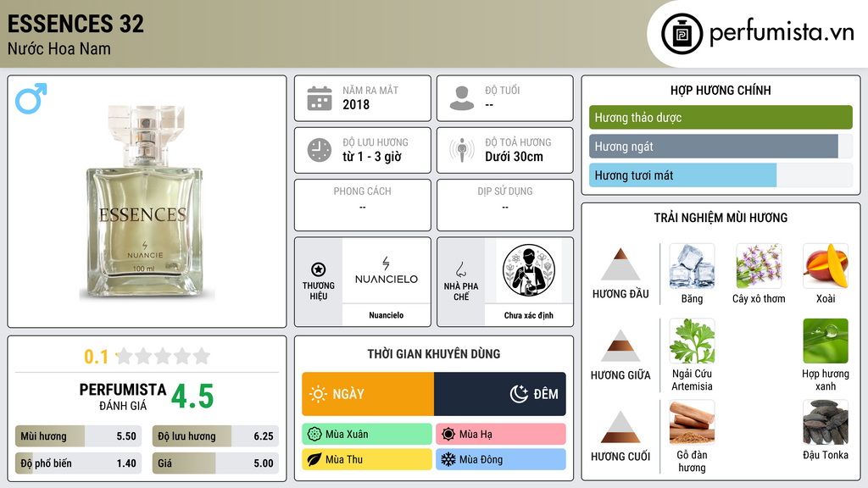Click the Hợp hương chính heading

tap(721, 90)
